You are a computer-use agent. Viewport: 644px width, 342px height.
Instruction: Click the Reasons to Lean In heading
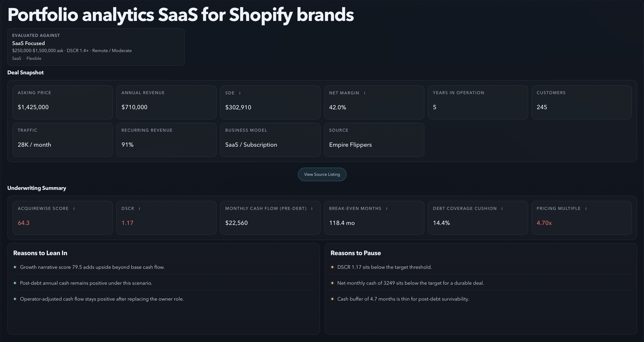(40, 253)
